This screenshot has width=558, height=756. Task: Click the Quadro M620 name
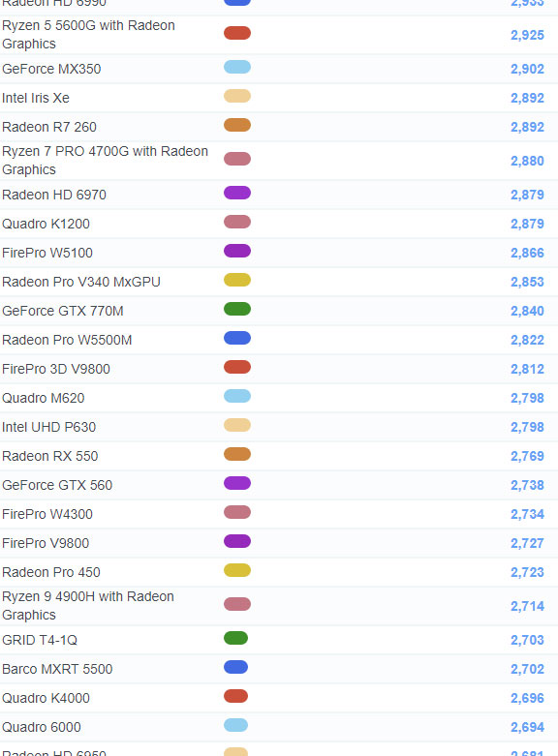pos(43,398)
